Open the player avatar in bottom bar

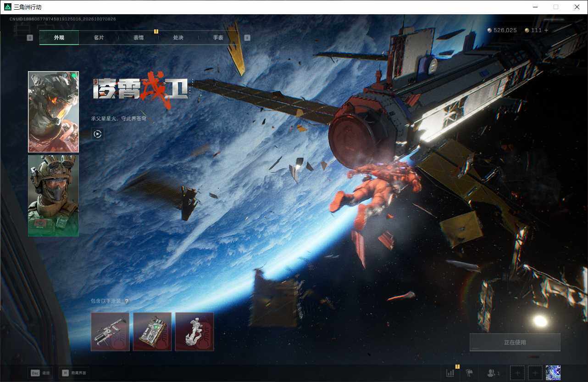[553, 373]
